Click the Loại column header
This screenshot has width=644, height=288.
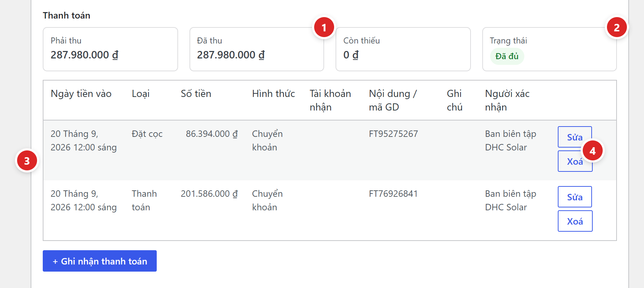coord(141,93)
